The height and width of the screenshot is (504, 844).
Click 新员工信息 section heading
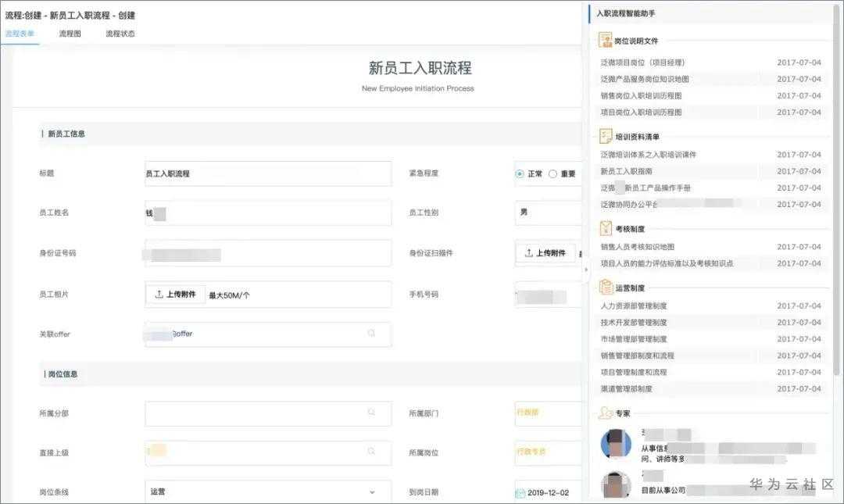pyautogui.click(x=66, y=134)
